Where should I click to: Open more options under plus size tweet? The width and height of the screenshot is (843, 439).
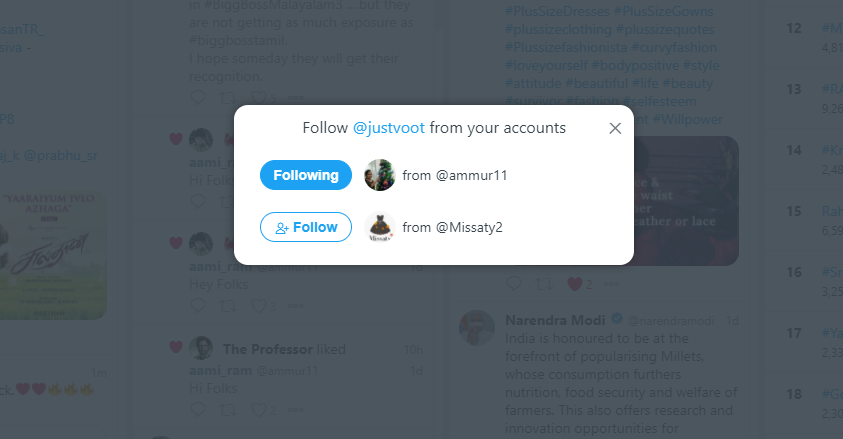tap(611, 284)
